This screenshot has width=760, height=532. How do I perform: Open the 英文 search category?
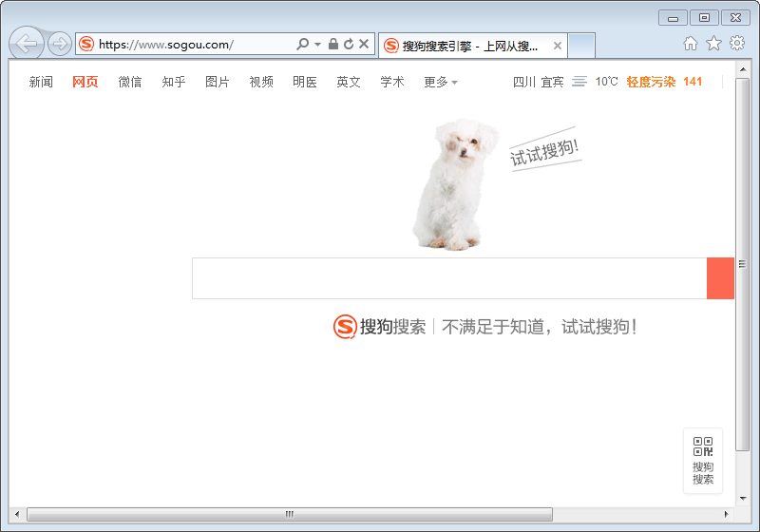tap(349, 82)
